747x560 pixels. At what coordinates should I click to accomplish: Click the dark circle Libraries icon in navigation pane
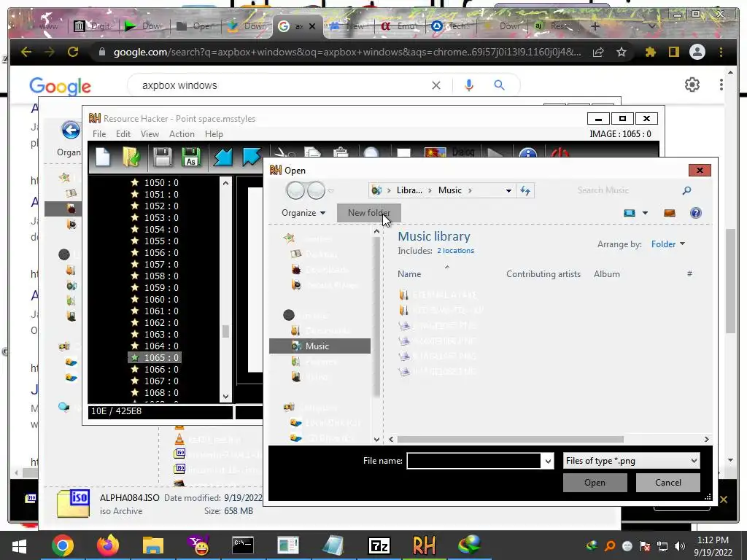pos(289,315)
